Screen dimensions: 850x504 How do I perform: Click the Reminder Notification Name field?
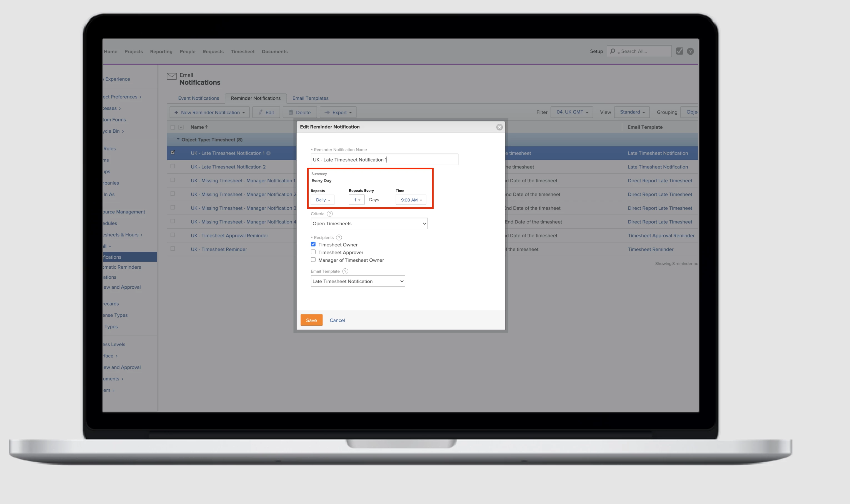tap(384, 160)
